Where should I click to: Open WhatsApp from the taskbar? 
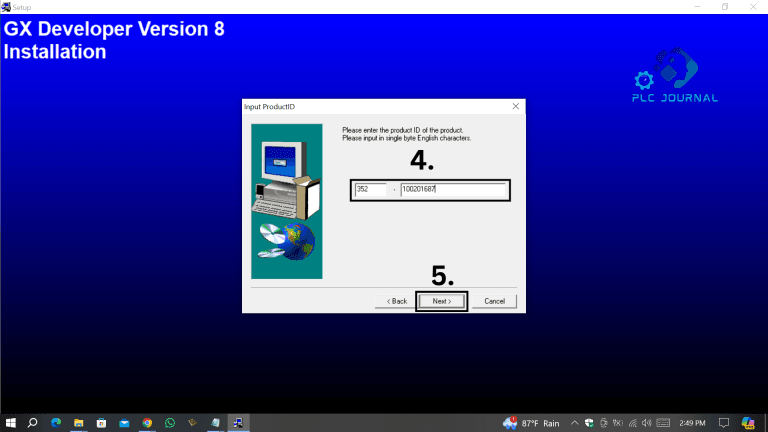pos(170,423)
